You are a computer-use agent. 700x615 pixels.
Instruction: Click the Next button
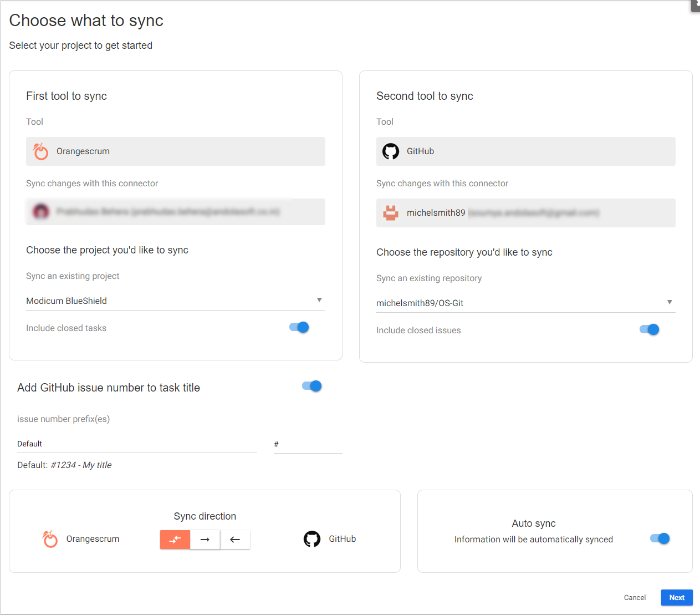(677, 597)
